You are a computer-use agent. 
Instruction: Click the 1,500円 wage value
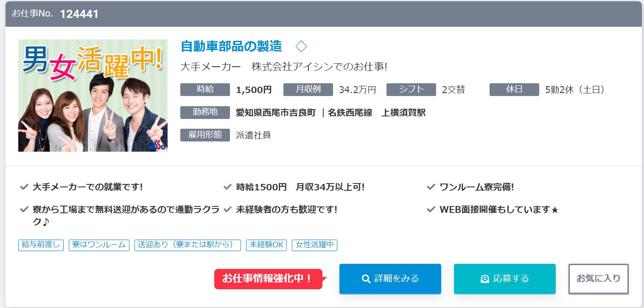254,90
